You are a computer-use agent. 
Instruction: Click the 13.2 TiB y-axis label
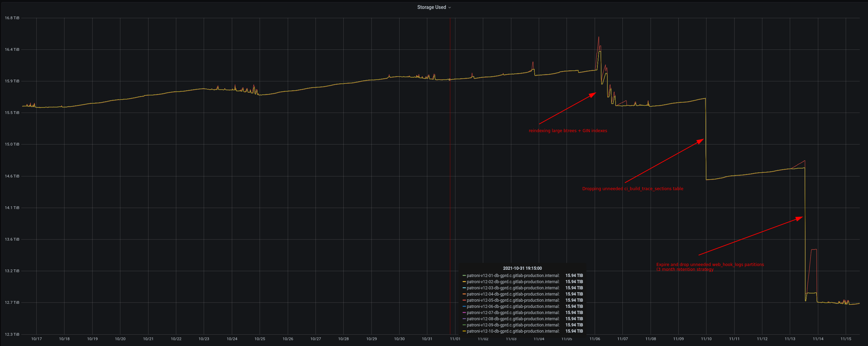click(x=12, y=271)
